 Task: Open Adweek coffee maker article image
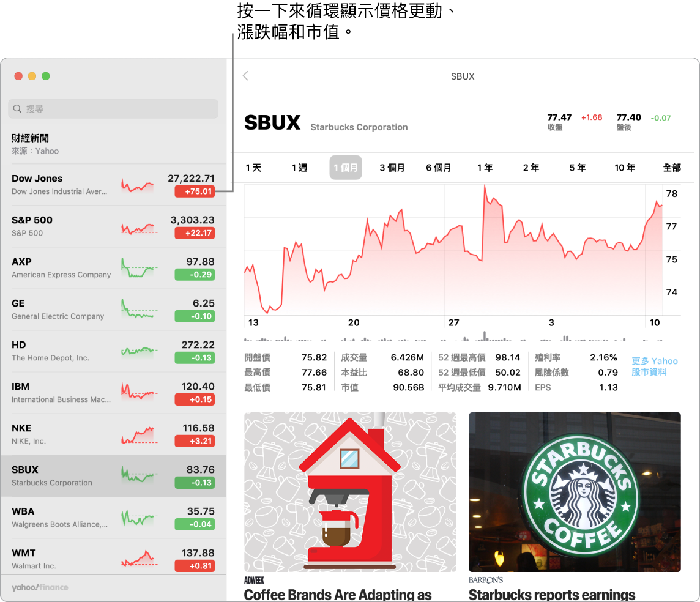pos(350,492)
